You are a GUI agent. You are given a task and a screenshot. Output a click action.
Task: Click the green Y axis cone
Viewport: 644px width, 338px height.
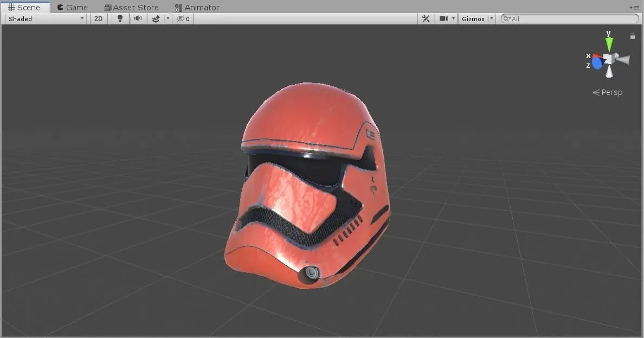(x=609, y=44)
